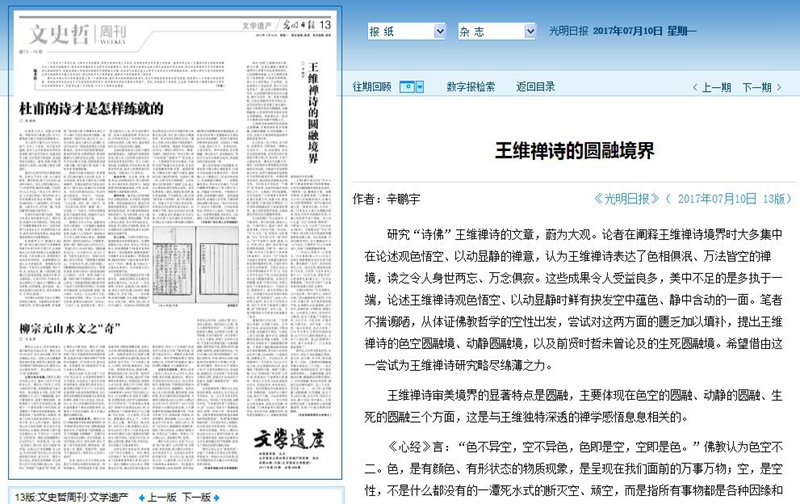Click the 往期回顾 link
The width and height of the screenshot is (800, 504).
[x=372, y=87]
